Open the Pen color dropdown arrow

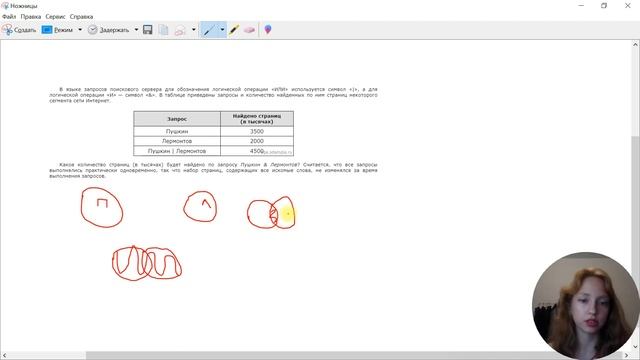coord(222,30)
